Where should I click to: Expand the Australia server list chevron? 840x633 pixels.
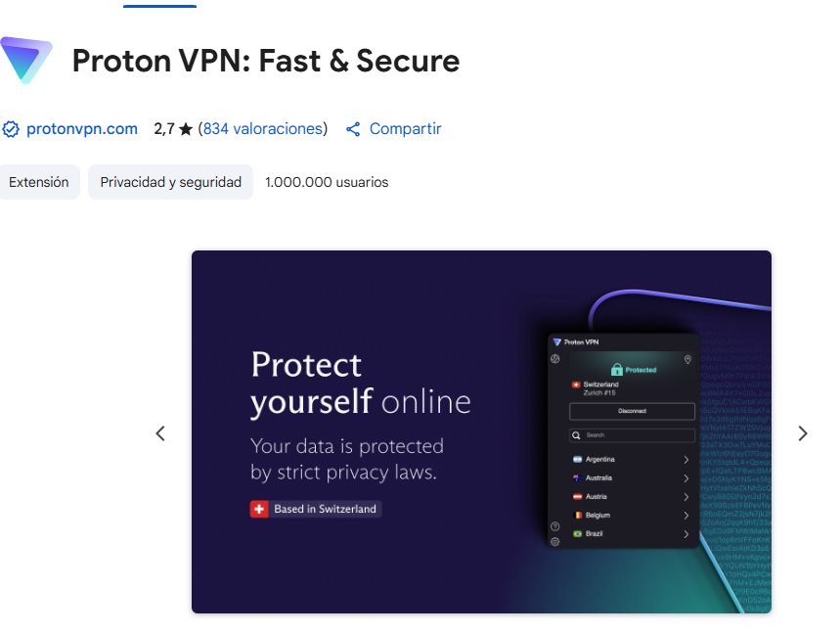coord(686,478)
